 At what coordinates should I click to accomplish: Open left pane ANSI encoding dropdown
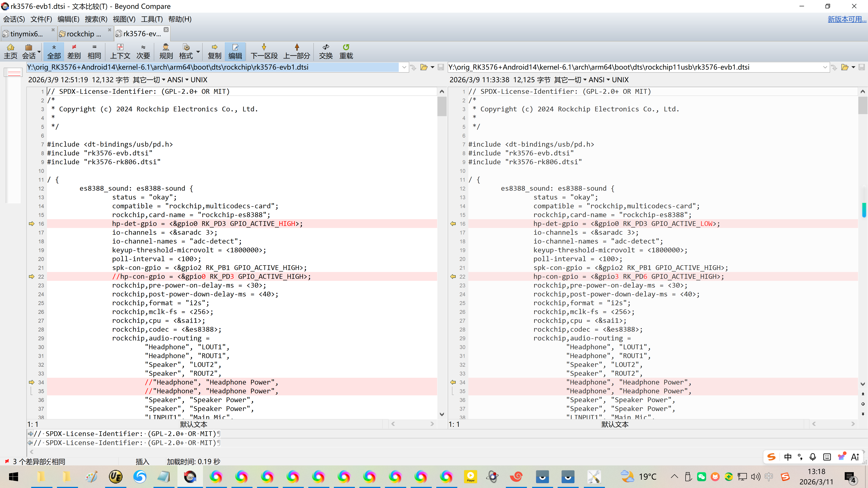[178, 80]
